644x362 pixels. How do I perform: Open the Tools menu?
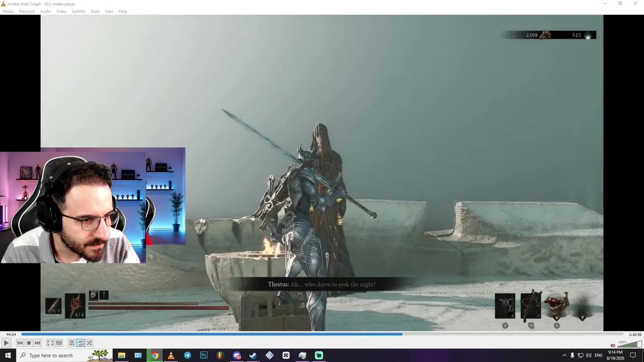[95, 11]
